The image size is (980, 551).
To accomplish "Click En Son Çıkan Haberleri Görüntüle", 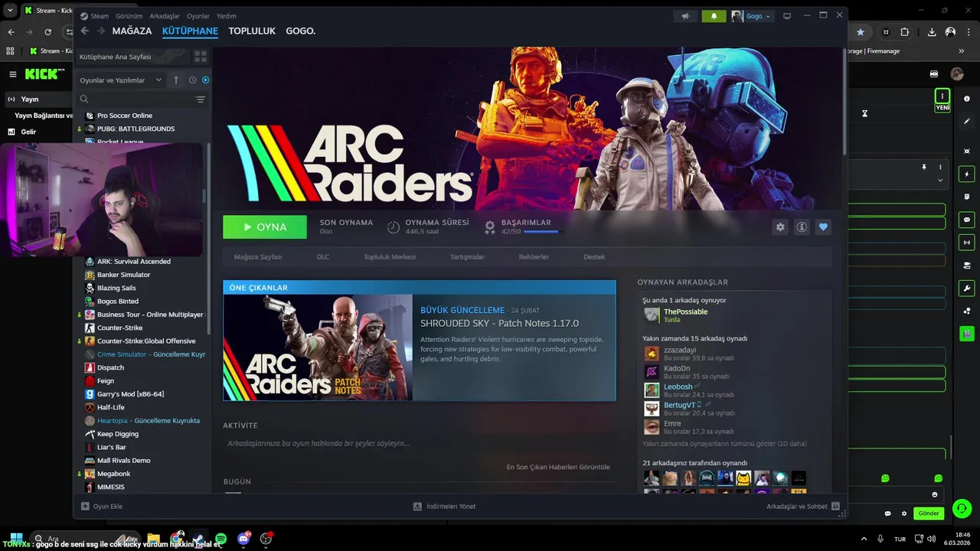I will [x=558, y=467].
